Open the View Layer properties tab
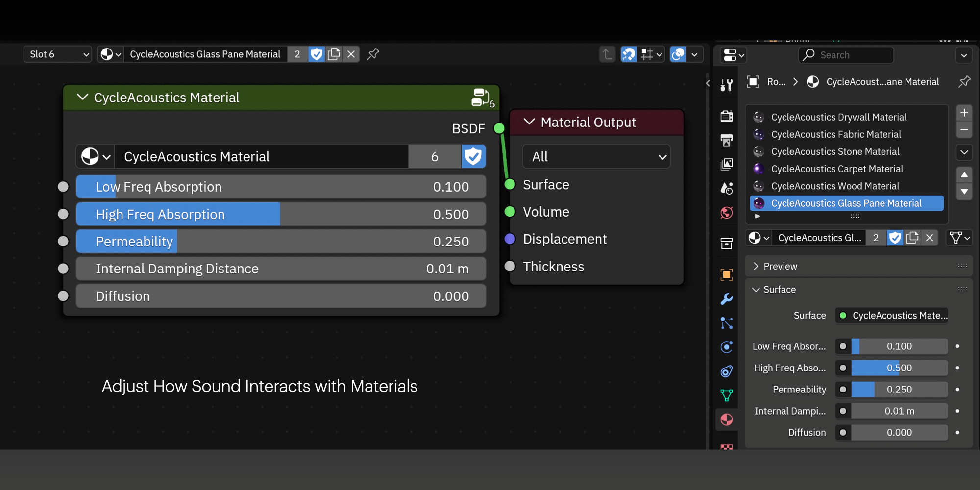 [x=727, y=164]
